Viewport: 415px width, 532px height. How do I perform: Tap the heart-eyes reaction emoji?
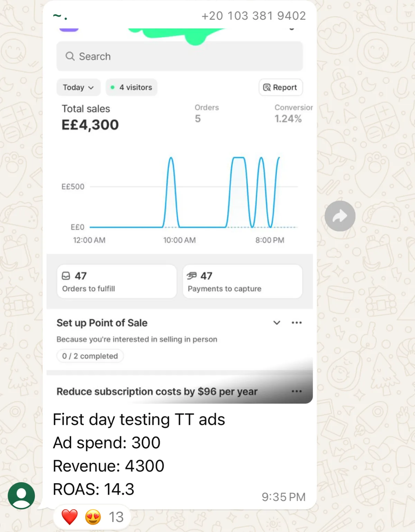click(x=93, y=517)
